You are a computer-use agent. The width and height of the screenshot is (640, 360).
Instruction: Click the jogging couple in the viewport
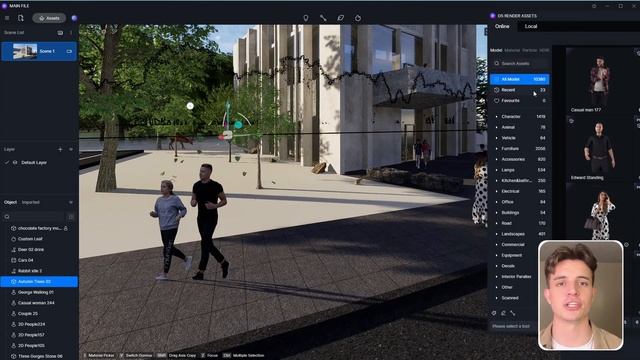pos(190,222)
